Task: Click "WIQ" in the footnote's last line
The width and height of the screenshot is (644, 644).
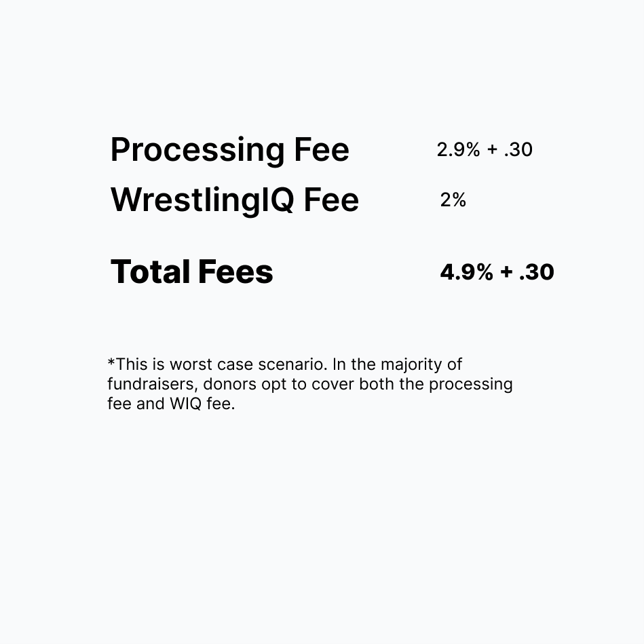Action: click(185, 404)
